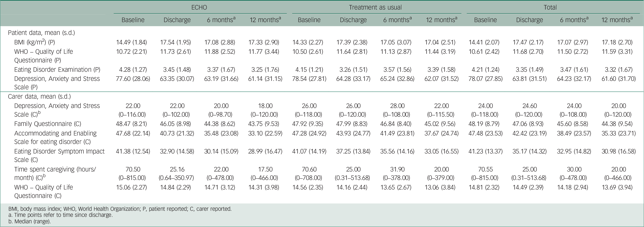Click the ECHO group column header
Viewport: 644px width, 227px height.
click(199, 7)
